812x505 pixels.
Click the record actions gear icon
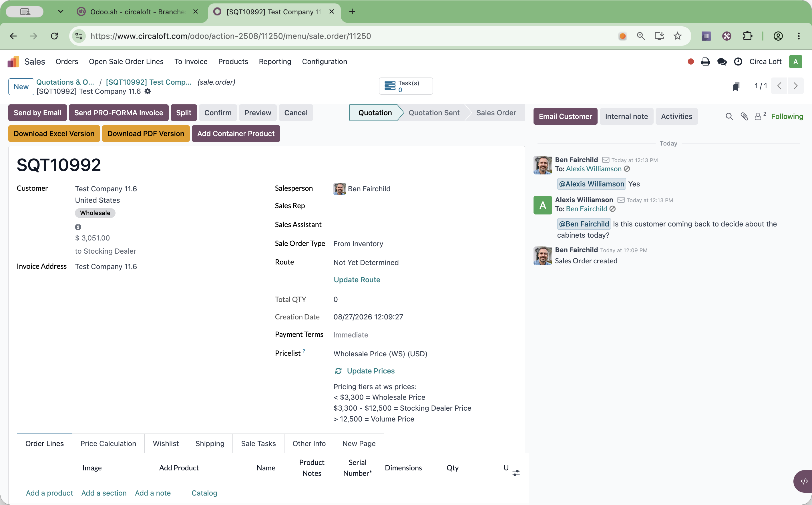tap(148, 91)
